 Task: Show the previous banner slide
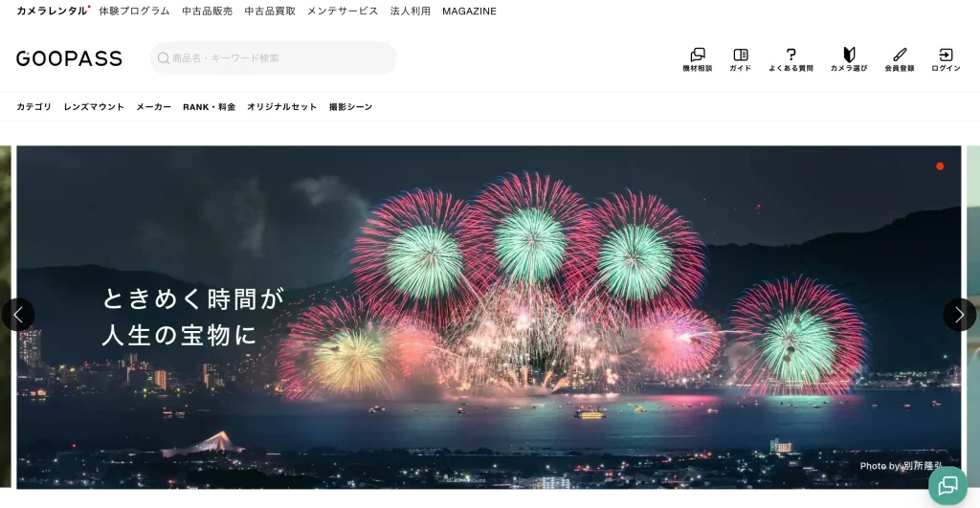18,315
